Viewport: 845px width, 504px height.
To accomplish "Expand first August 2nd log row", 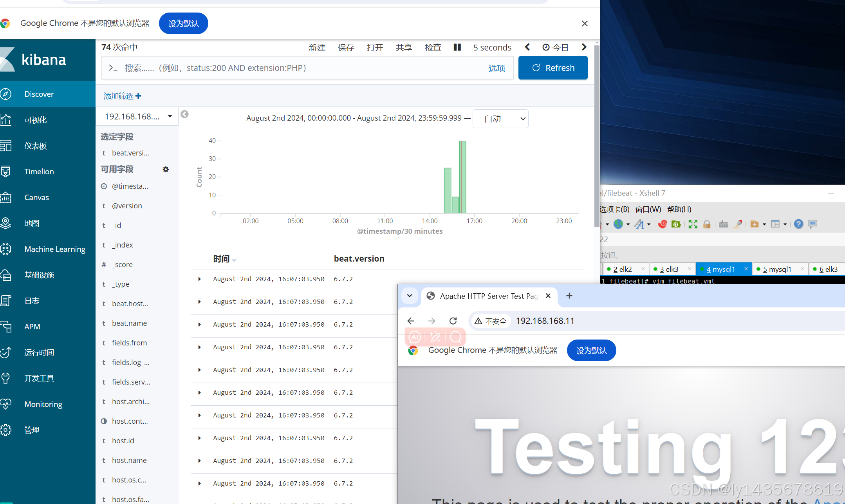I will click(x=199, y=279).
